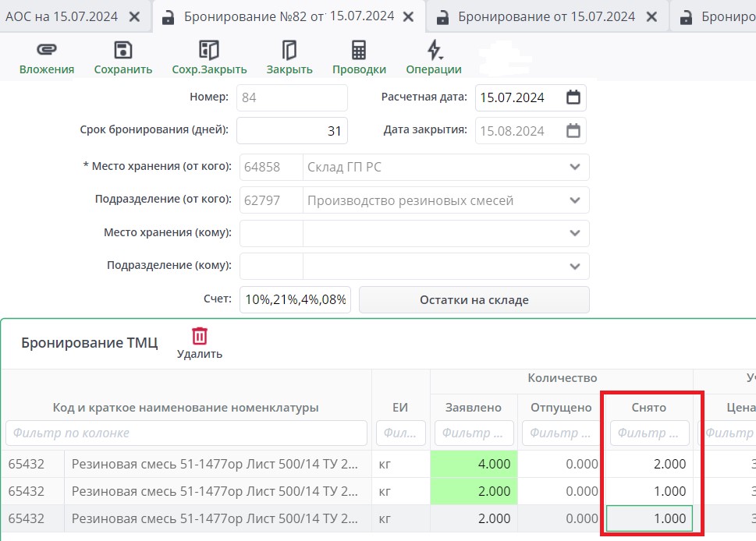Open Проводки calculator icon
The width and height of the screenshot is (756, 541).
[359, 51]
